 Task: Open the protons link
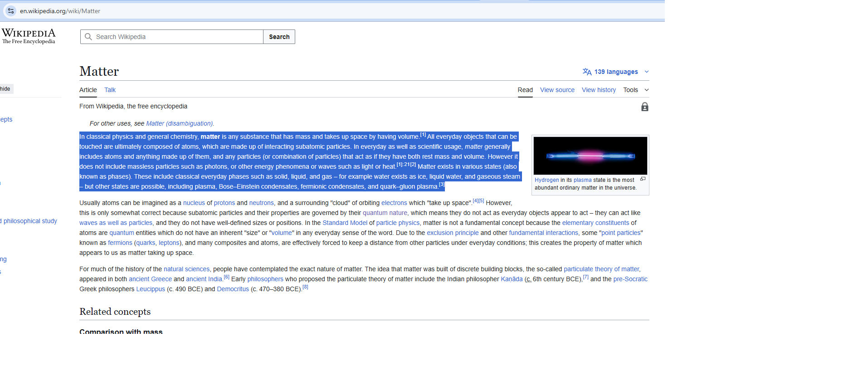click(224, 203)
